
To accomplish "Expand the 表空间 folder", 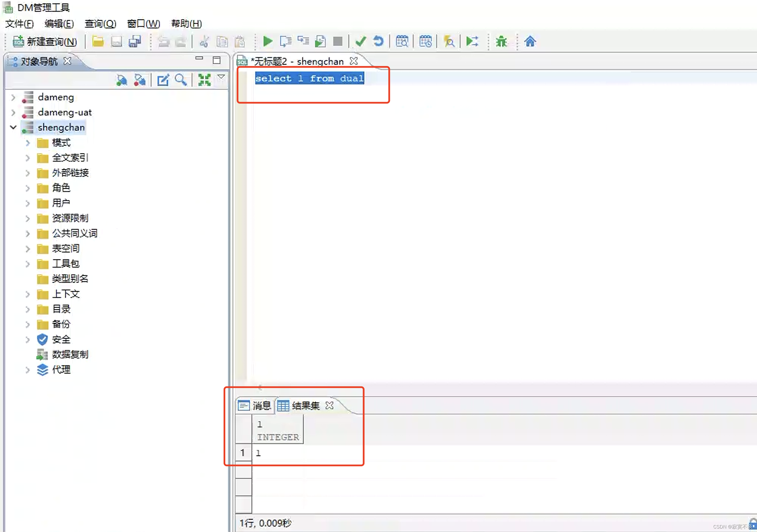I will click(x=28, y=249).
